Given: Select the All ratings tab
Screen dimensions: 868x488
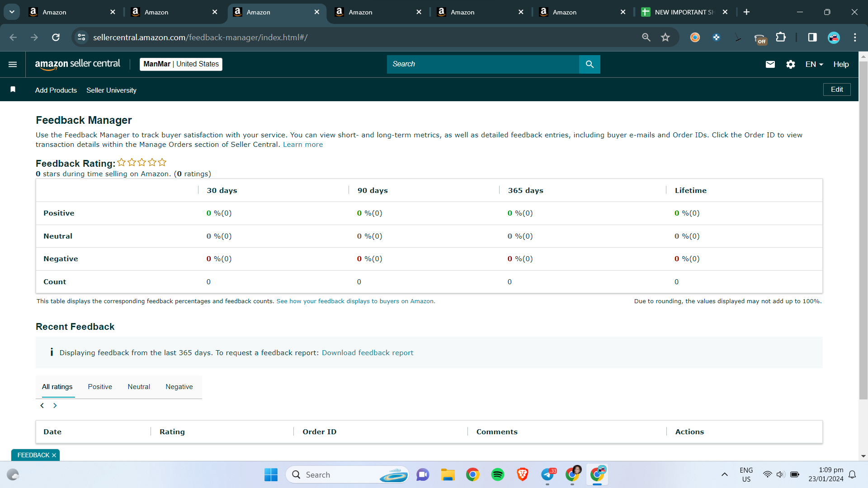Looking at the screenshot, I should pyautogui.click(x=57, y=387).
